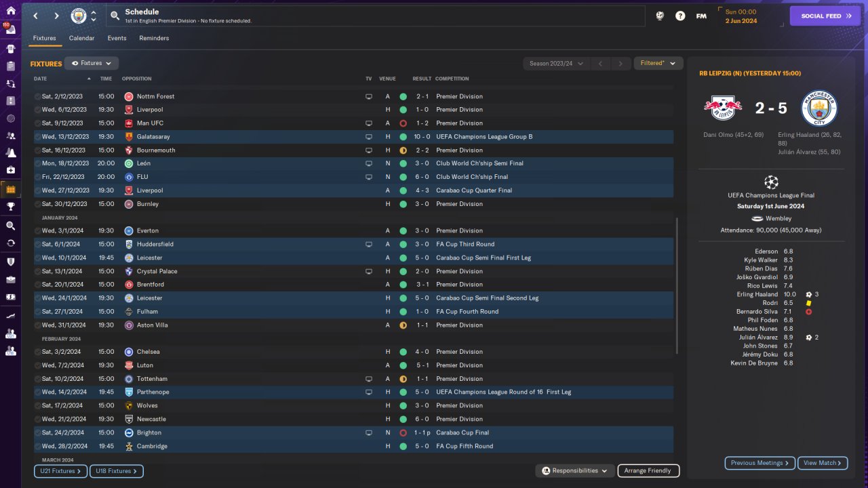This screenshot has height=488, width=868.
Task: Click the RB Leipzig crest in match panel
Action: pyautogui.click(x=723, y=107)
